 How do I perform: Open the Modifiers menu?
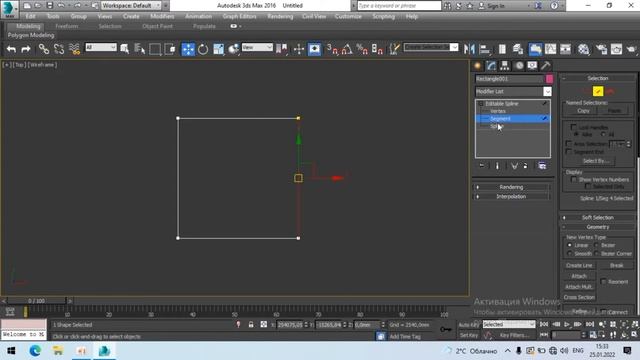coord(162,16)
